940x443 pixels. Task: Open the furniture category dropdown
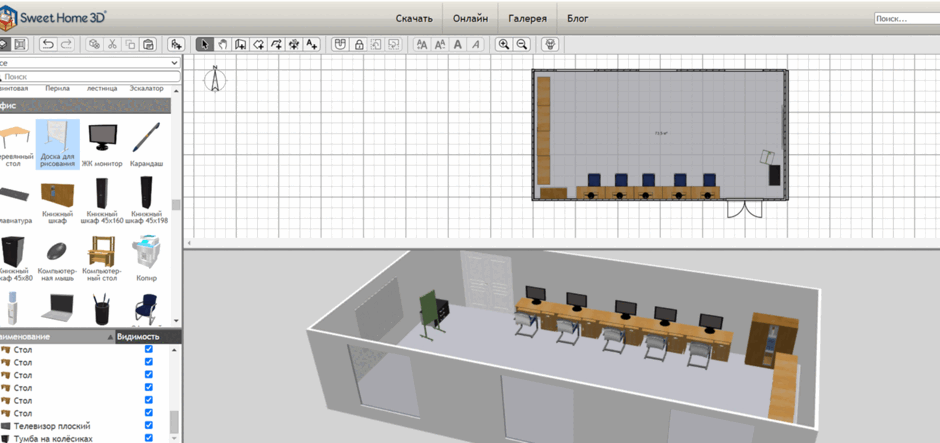pos(89,62)
